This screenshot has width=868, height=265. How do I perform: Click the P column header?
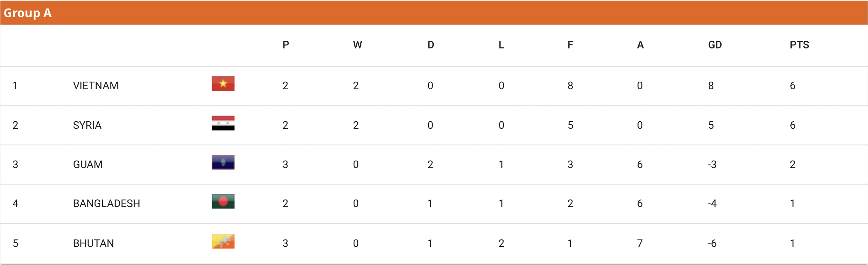click(286, 45)
